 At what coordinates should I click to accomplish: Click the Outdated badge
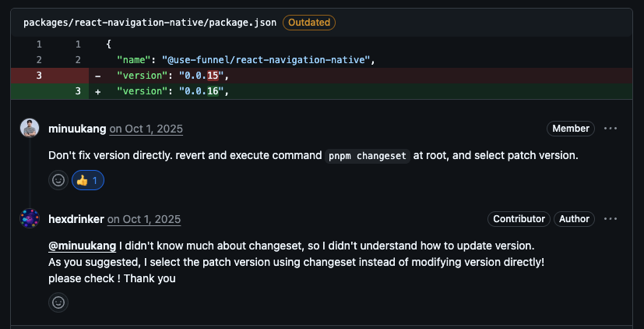pyautogui.click(x=309, y=23)
